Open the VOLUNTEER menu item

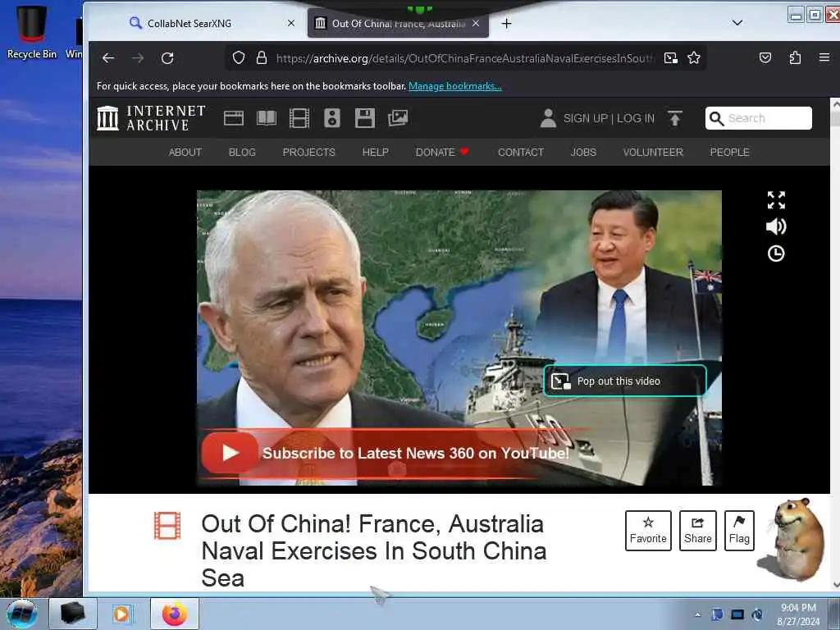653,152
